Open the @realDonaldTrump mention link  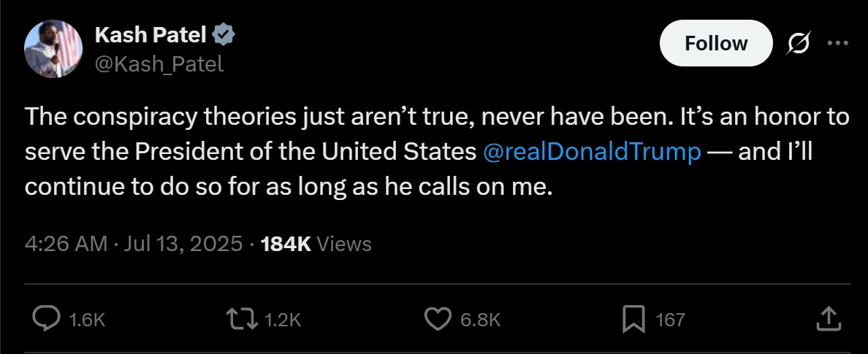coord(592,152)
